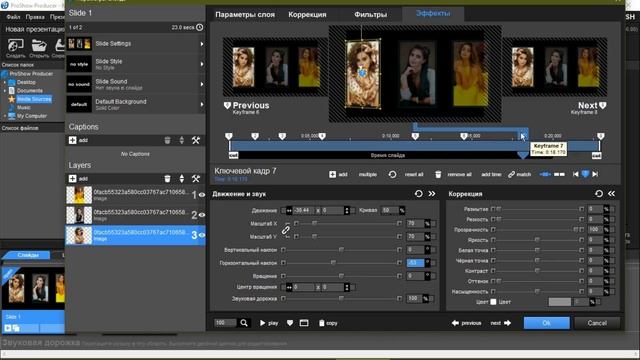The width and height of the screenshot is (640, 360).
Task: Expand the Desktop tree node
Action: [x=5, y=82]
